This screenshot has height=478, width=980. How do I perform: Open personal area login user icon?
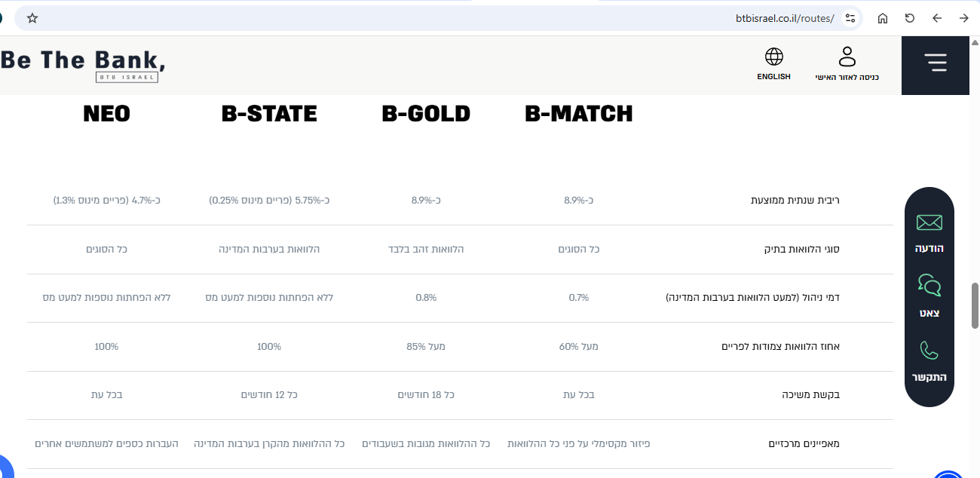847,63
